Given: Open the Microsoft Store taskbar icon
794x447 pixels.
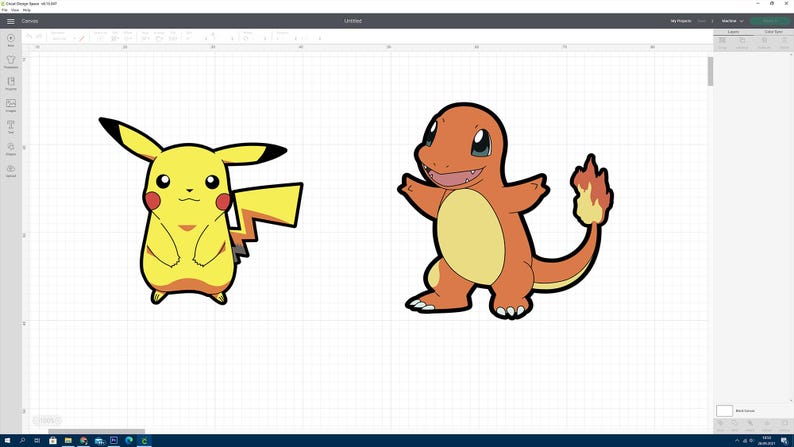Looking at the screenshot, I should pos(53,440).
